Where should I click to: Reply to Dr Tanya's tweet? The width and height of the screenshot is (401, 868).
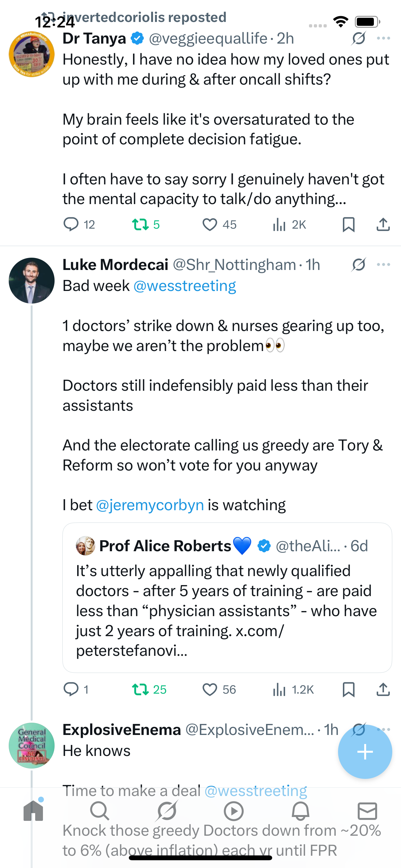(x=71, y=224)
